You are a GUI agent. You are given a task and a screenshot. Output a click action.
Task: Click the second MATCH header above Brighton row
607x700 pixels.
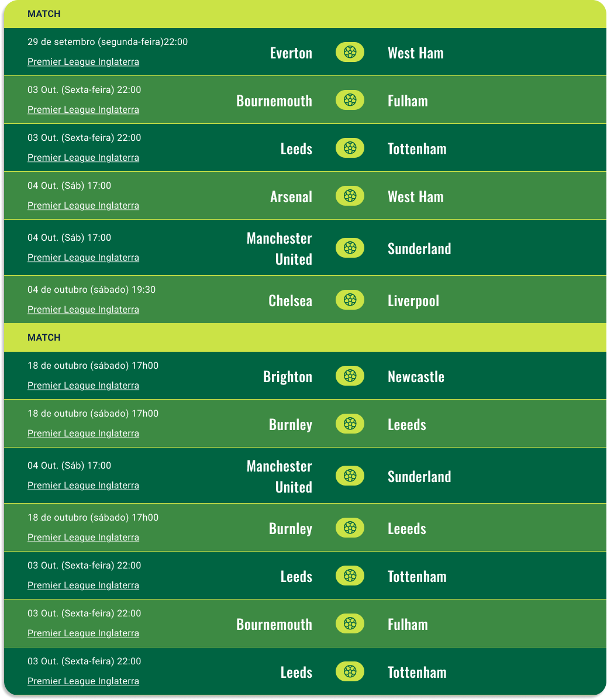tap(44, 338)
